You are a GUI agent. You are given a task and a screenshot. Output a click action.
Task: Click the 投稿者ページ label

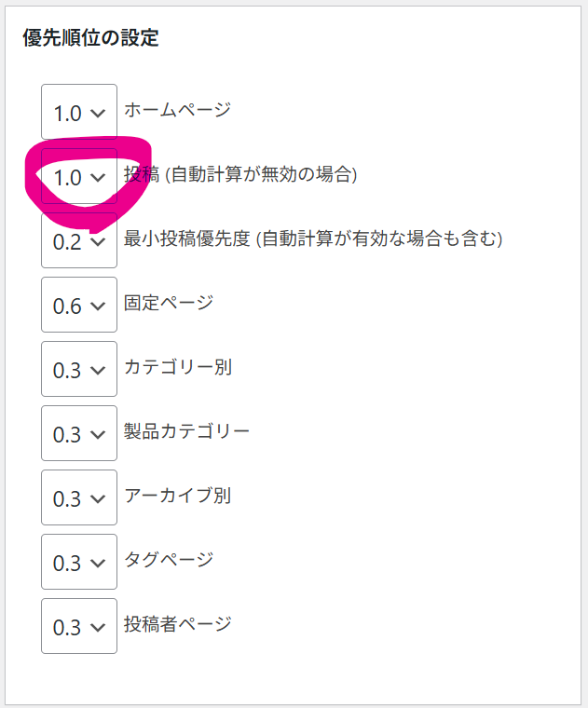pos(178,624)
